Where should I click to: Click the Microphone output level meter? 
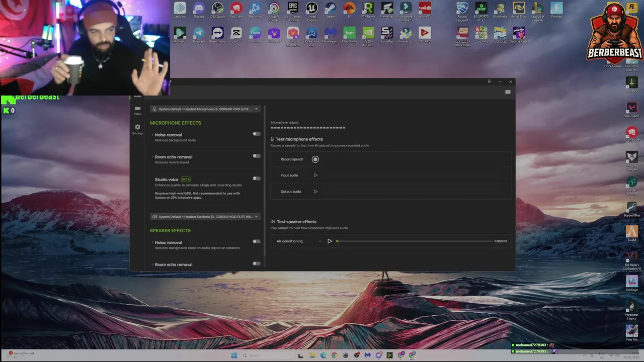tap(308, 128)
